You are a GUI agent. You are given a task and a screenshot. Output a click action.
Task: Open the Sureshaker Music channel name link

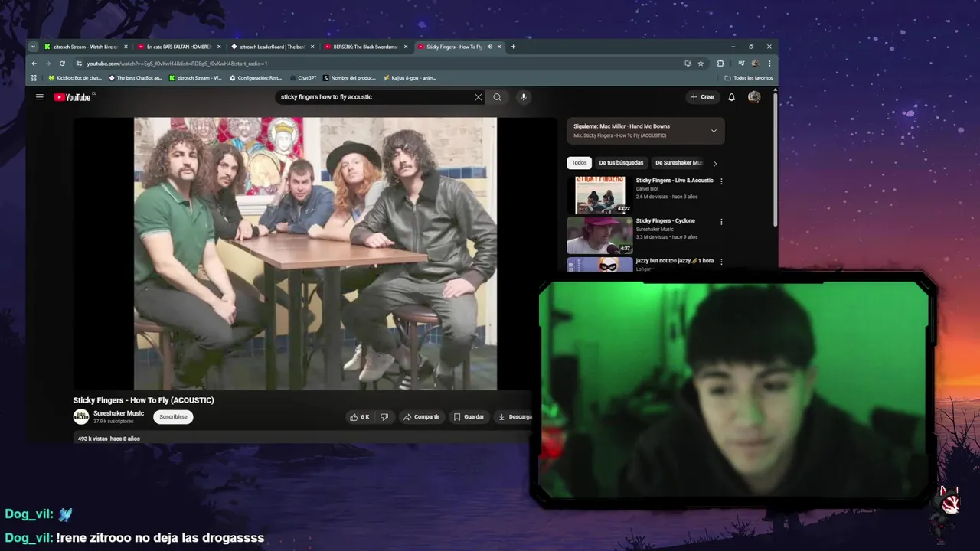(x=119, y=413)
